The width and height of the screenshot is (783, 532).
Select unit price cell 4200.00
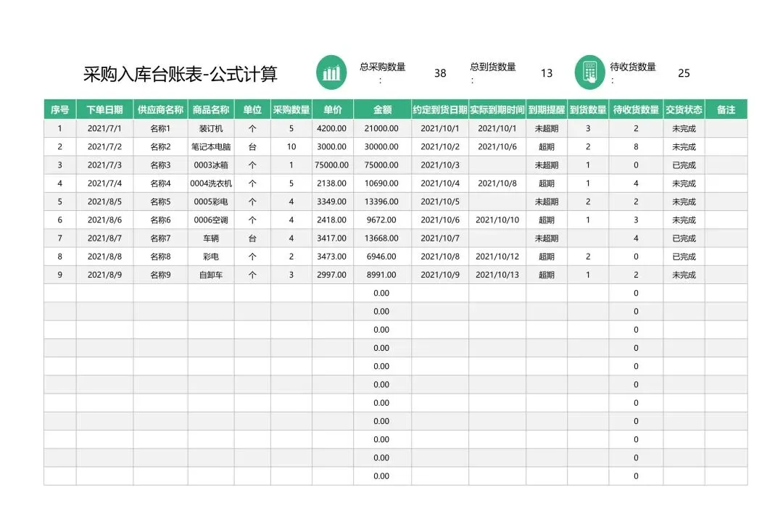pos(332,128)
